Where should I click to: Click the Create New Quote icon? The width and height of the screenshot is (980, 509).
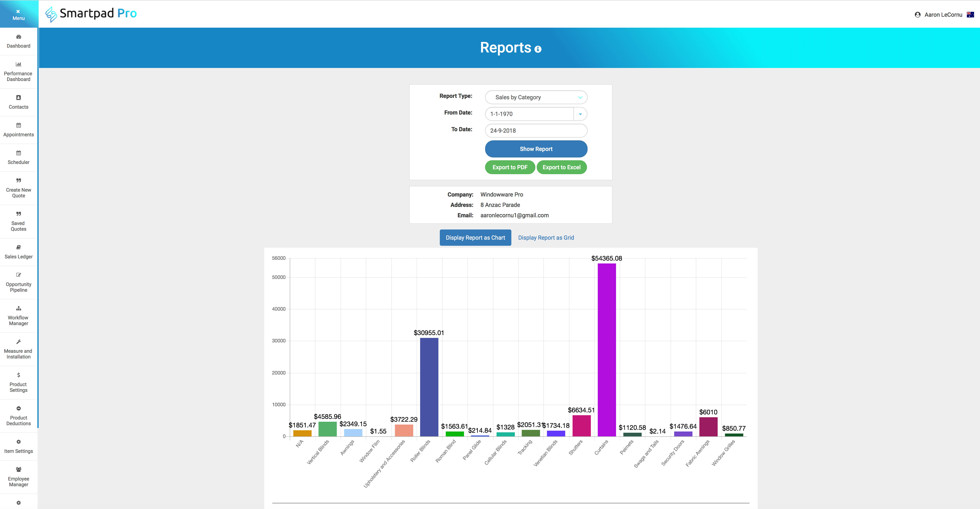18,180
